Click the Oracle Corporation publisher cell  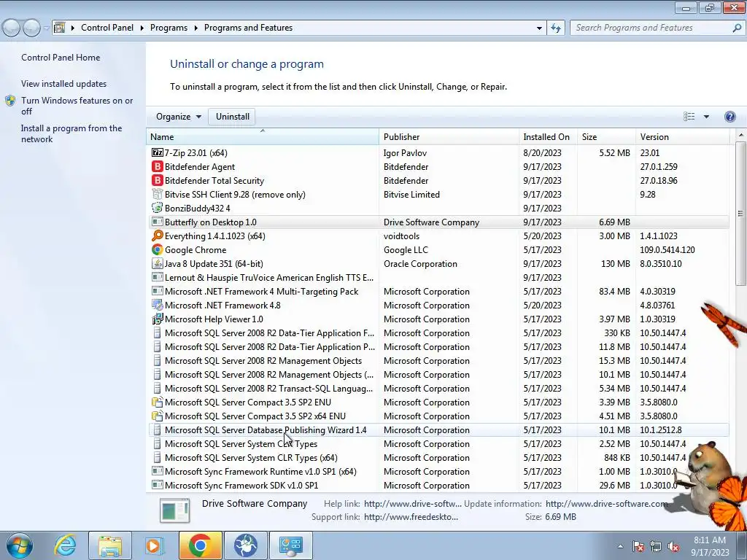(420, 264)
